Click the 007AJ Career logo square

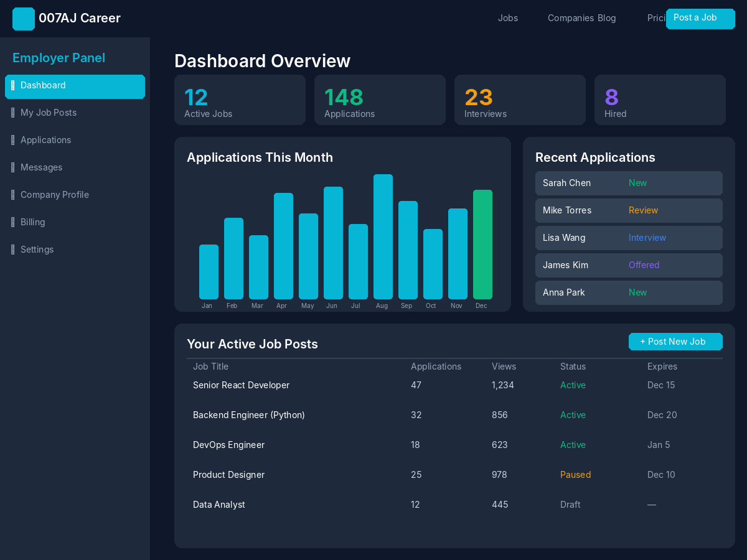(x=24, y=19)
